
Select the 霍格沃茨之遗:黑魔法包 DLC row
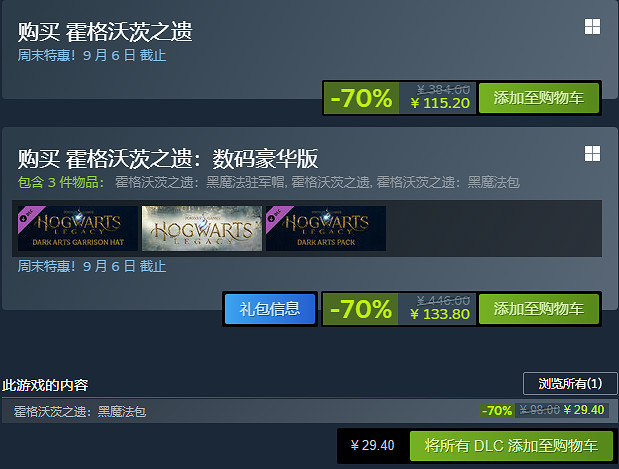[309, 411]
